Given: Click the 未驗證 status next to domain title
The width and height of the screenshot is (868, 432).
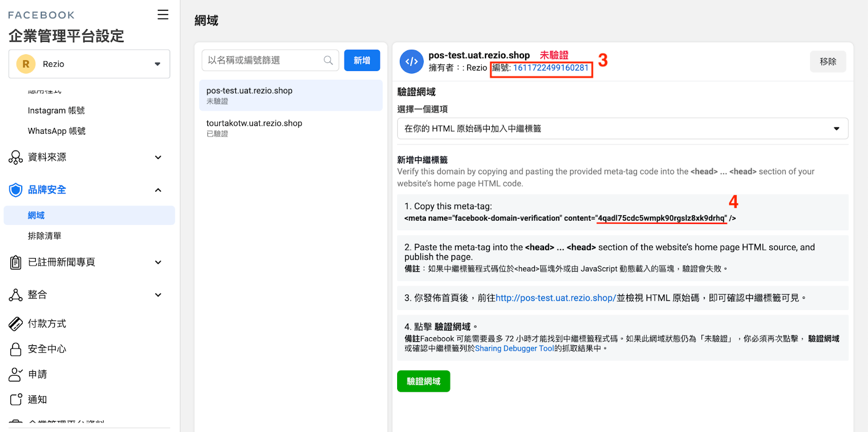Looking at the screenshot, I should [x=554, y=55].
